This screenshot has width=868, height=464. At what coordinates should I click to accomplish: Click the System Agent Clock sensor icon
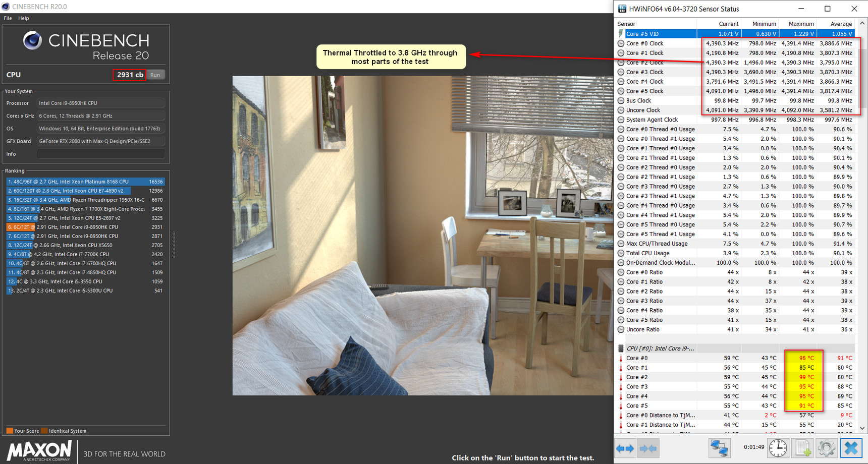621,120
